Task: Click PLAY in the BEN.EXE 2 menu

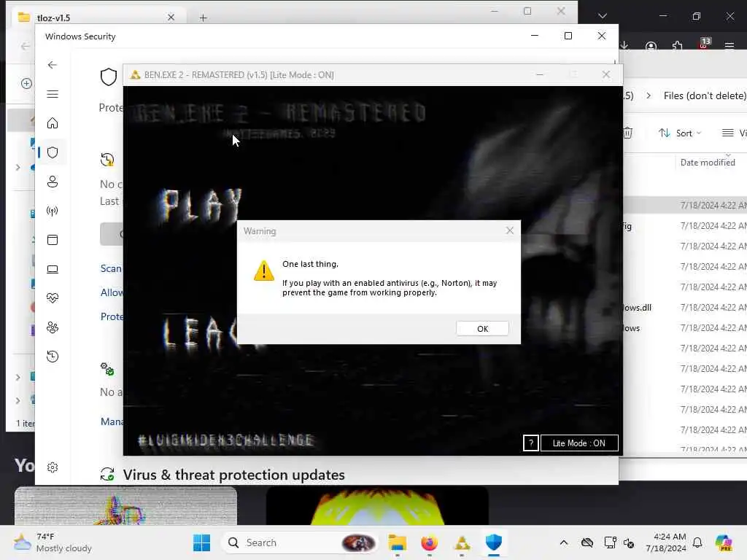Action: (201, 205)
